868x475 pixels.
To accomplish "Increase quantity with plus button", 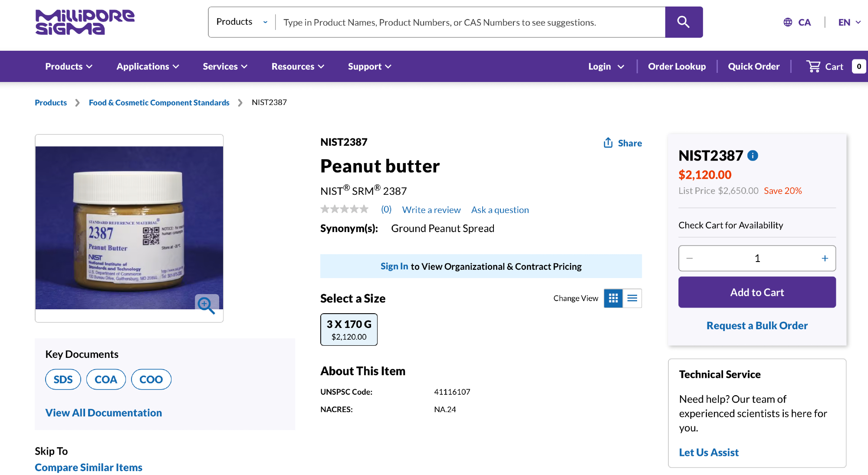I will coord(825,259).
